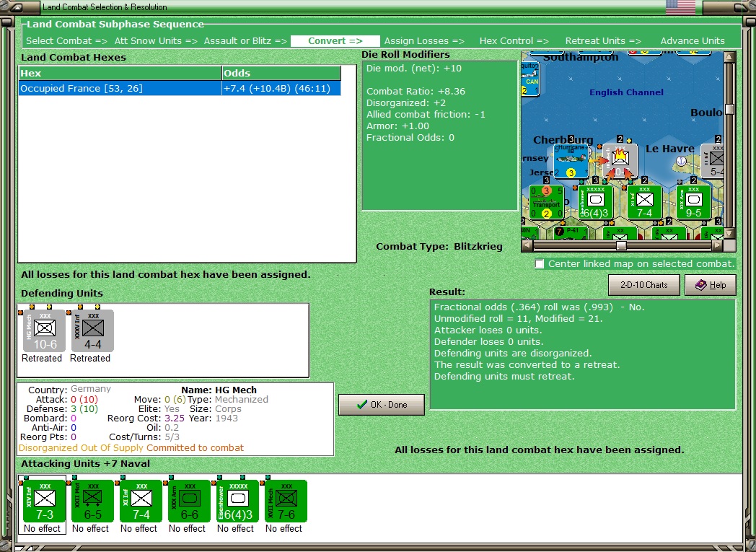Click the minimap scroll left arrow
756x552 pixels.
[527, 246]
